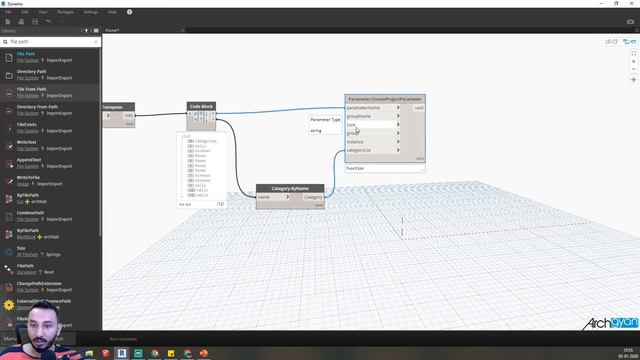
Task: Select the Home workspace tab
Action: [x=112, y=30]
